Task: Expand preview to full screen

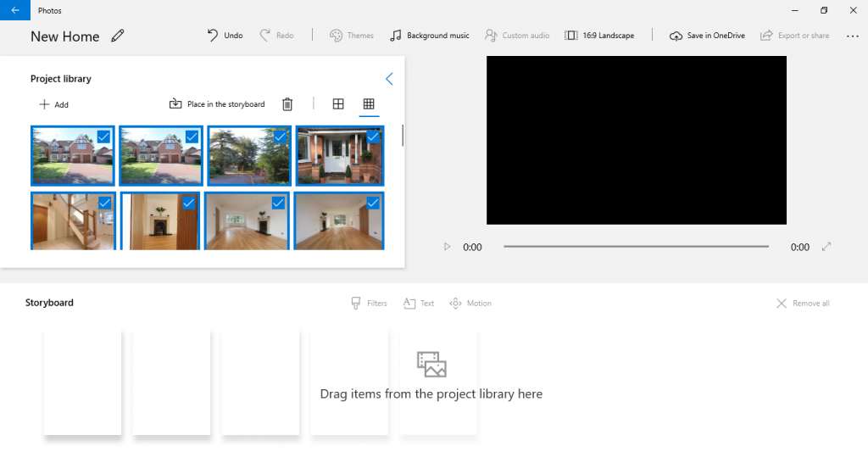Action: (x=826, y=247)
